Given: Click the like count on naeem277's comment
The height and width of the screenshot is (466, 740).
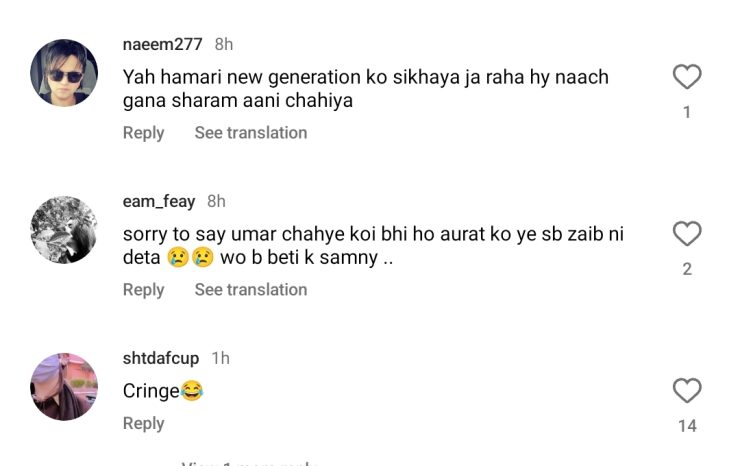Looking at the screenshot, I should pyautogui.click(x=687, y=113).
